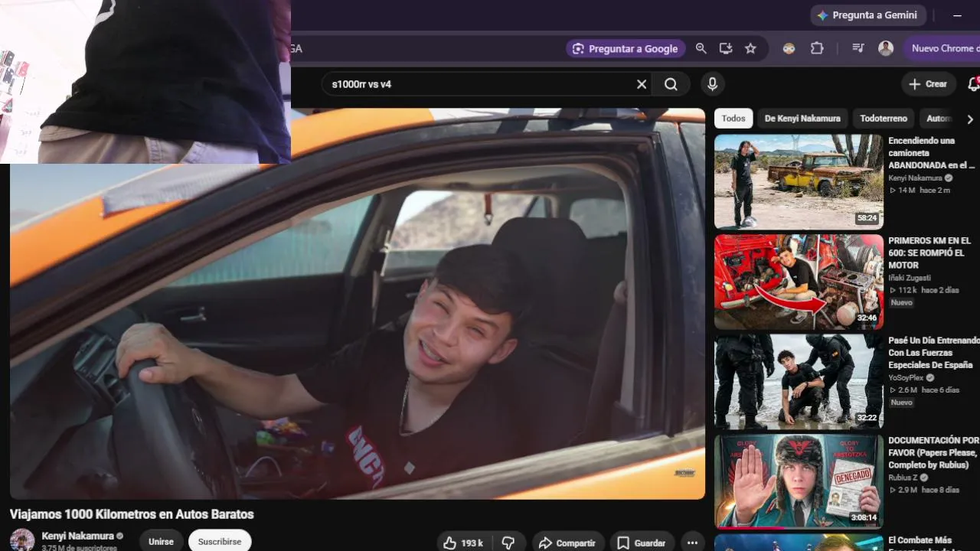Click the Unirse membership button

coord(161,541)
